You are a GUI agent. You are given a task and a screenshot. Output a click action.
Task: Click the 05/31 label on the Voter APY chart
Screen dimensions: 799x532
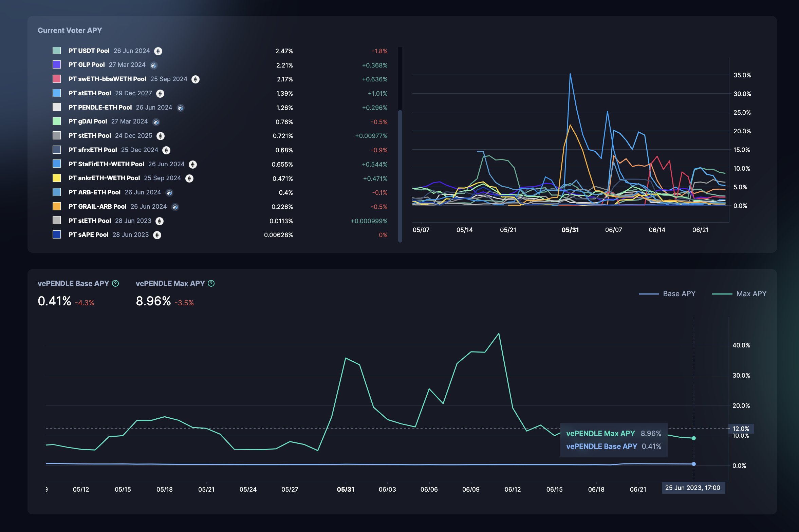[x=570, y=230]
